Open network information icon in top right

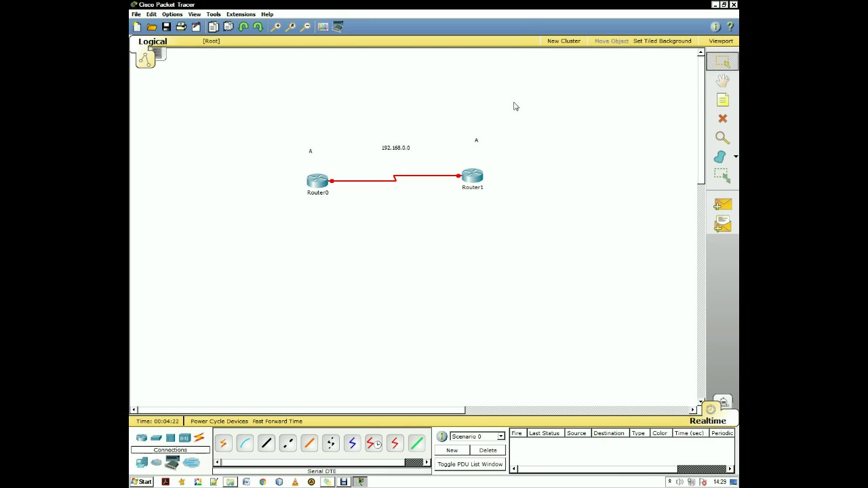pos(715,26)
